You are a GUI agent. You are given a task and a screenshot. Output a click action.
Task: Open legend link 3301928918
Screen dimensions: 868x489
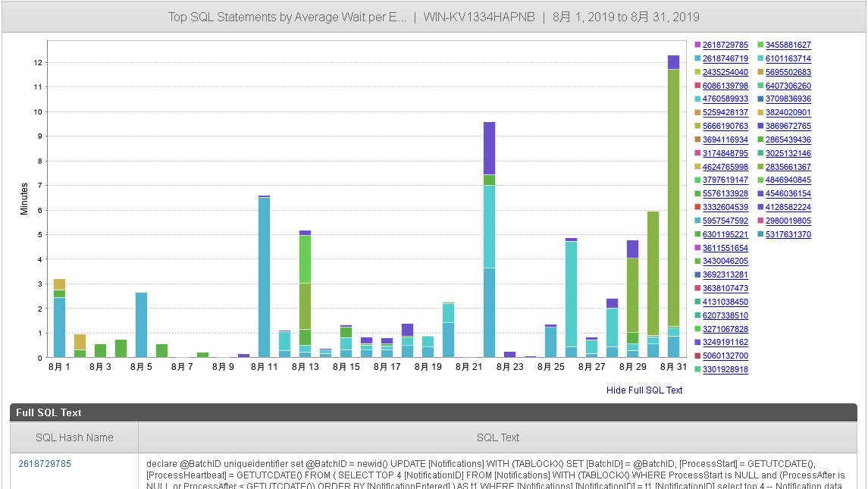click(x=725, y=369)
